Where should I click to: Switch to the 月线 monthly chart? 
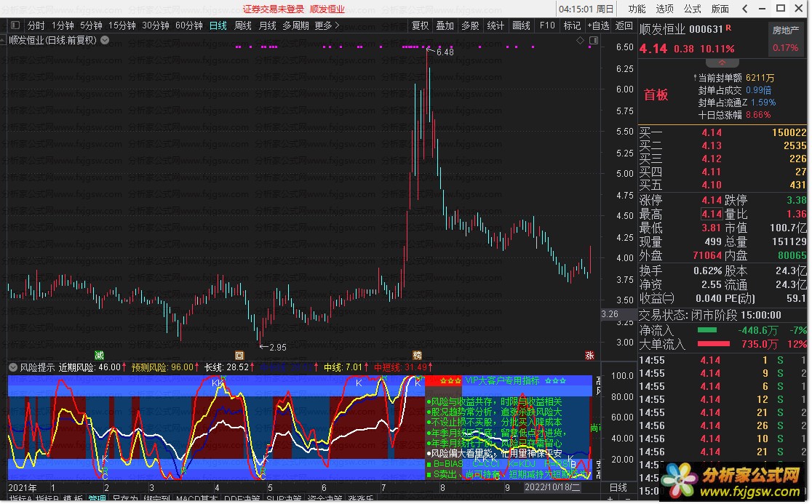pyautogui.click(x=268, y=25)
